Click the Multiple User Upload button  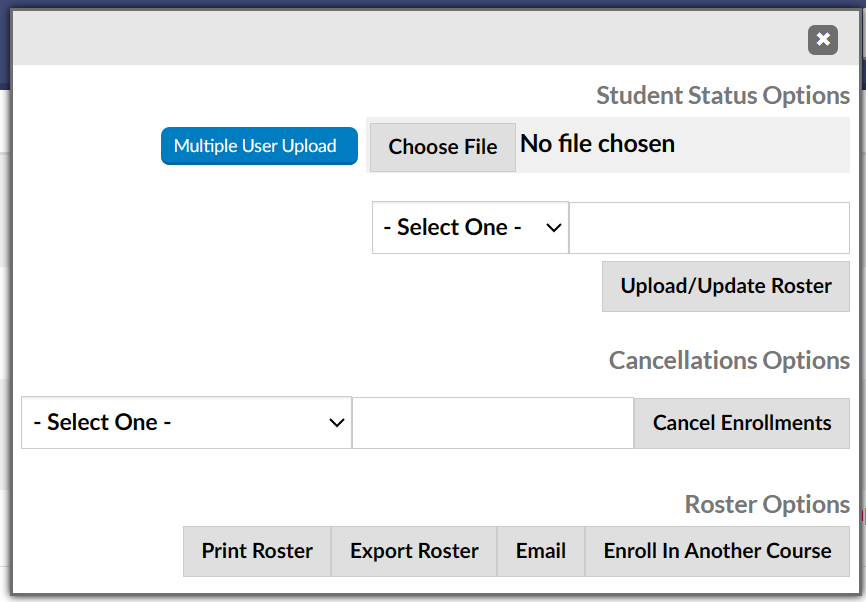pyautogui.click(x=259, y=146)
